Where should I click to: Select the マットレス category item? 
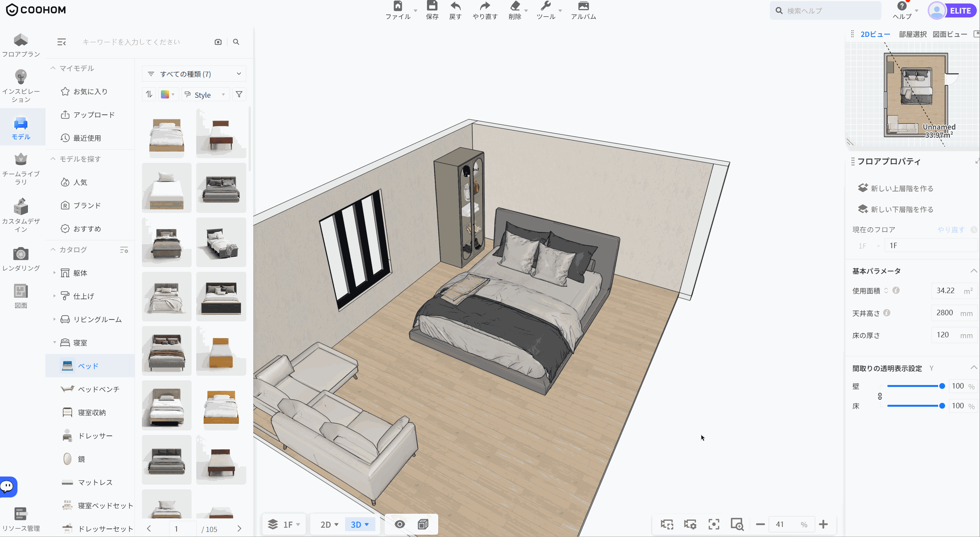pos(90,482)
